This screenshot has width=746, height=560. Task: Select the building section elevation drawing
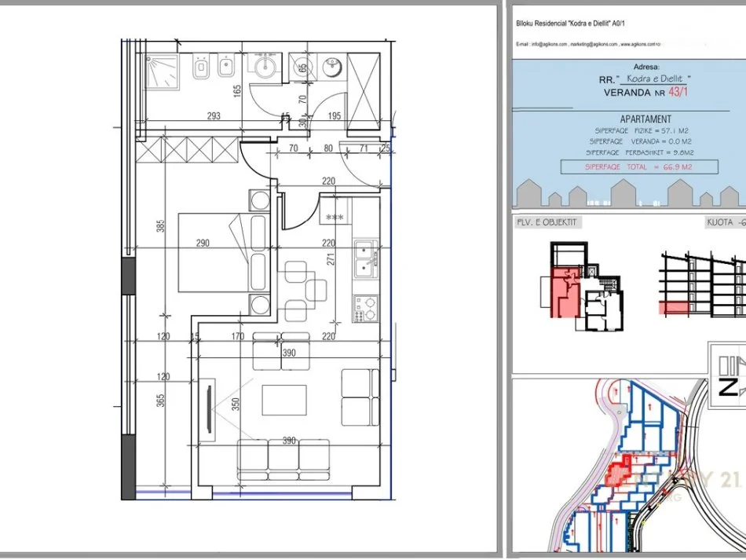click(700, 283)
